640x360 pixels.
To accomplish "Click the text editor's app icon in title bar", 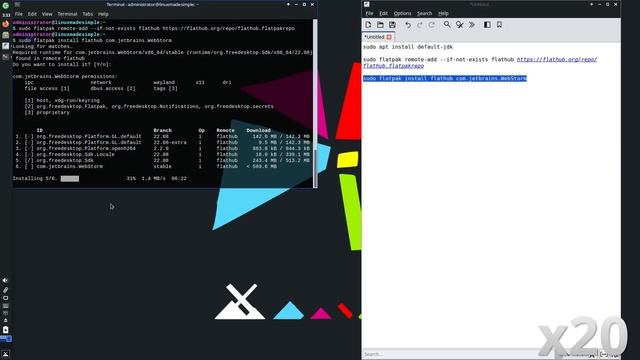I will 367,4.
